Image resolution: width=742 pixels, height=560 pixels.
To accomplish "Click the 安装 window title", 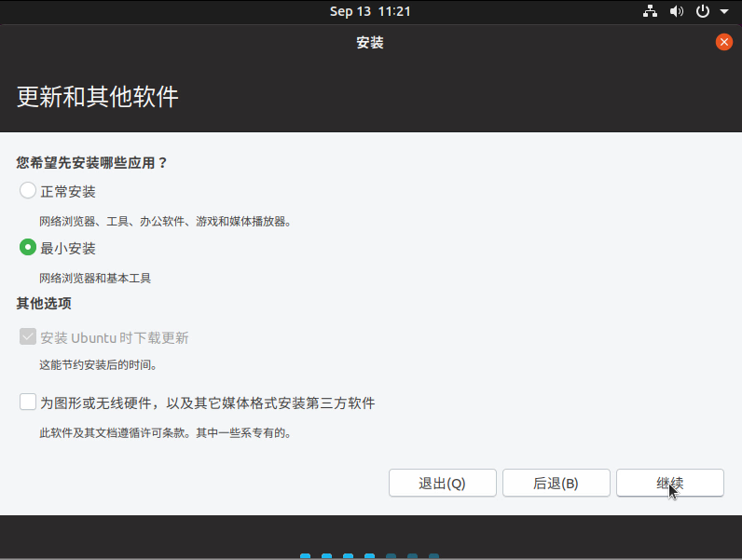I will coord(370,43).
